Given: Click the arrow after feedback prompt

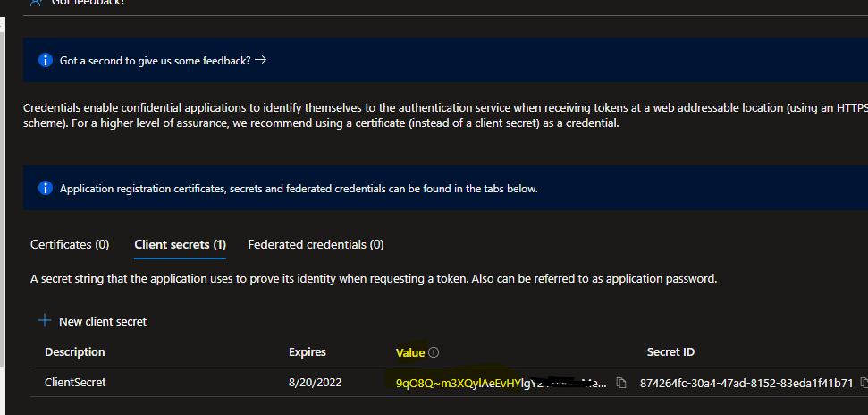Looking at the screenshot, I should 260,61.
